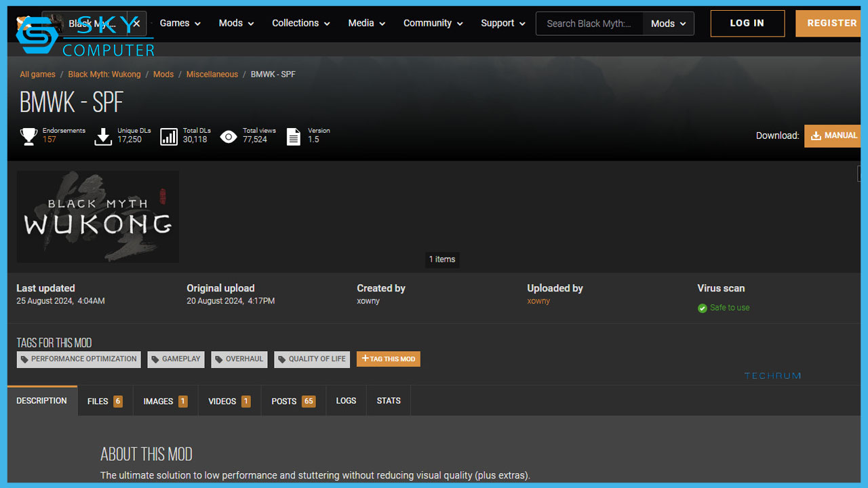This screenshot has width=868, height=488.
Task: Click the Endorsements trophy icon
Action: 28,136
